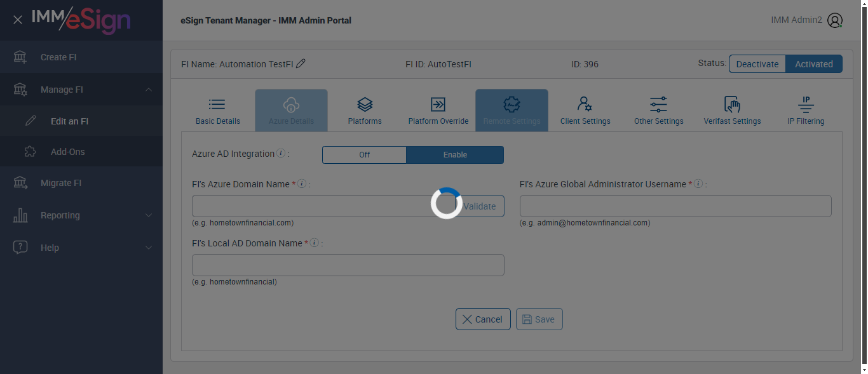Focus the FI's Azure Domain Name field
Viewport: 868px width, 374px height.
click(323, 206)
